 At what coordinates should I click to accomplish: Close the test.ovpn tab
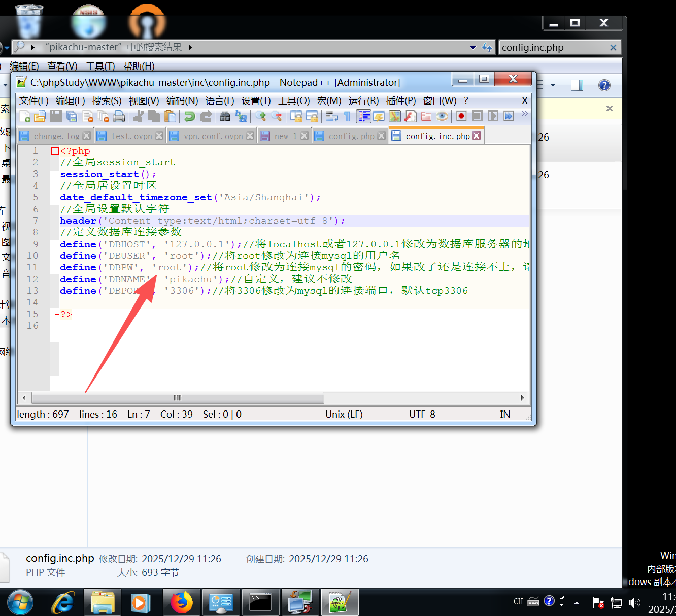[159, 136]
